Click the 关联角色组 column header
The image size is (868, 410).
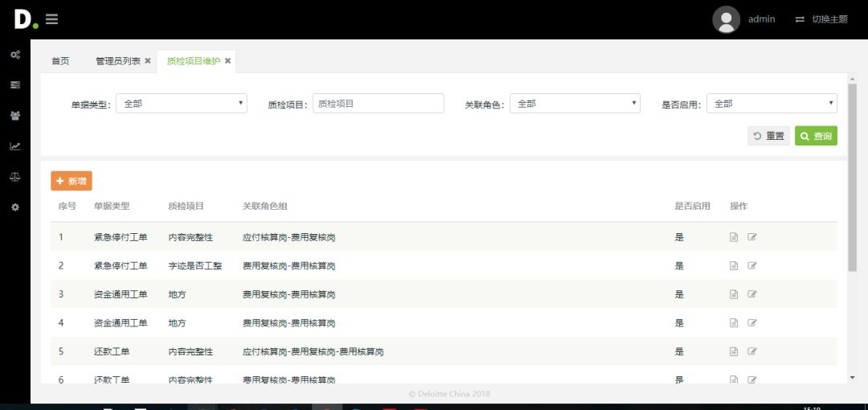tap(264, 206)
